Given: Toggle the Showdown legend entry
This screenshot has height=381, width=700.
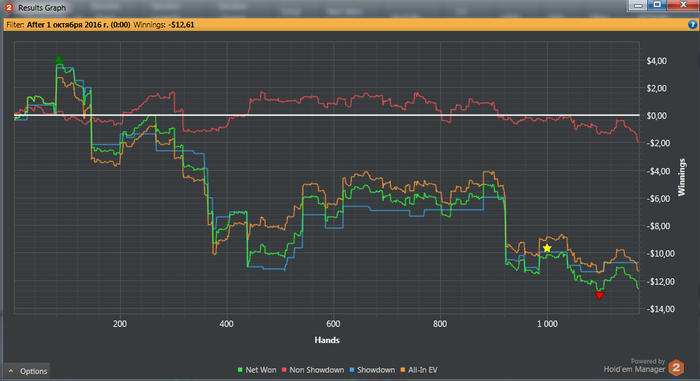Looking at the screenshot, I should tap(372, 370).
